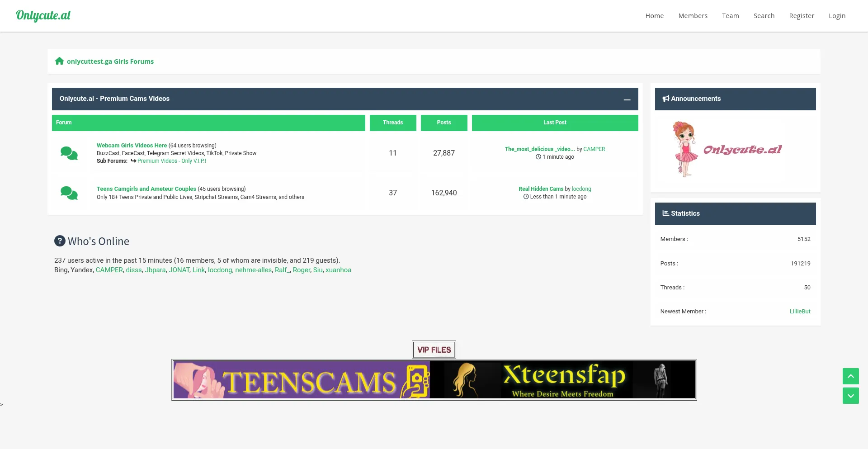View Link profile in online list
The width and height of the screenshot is (868, 449).
[x=198, y=270]
